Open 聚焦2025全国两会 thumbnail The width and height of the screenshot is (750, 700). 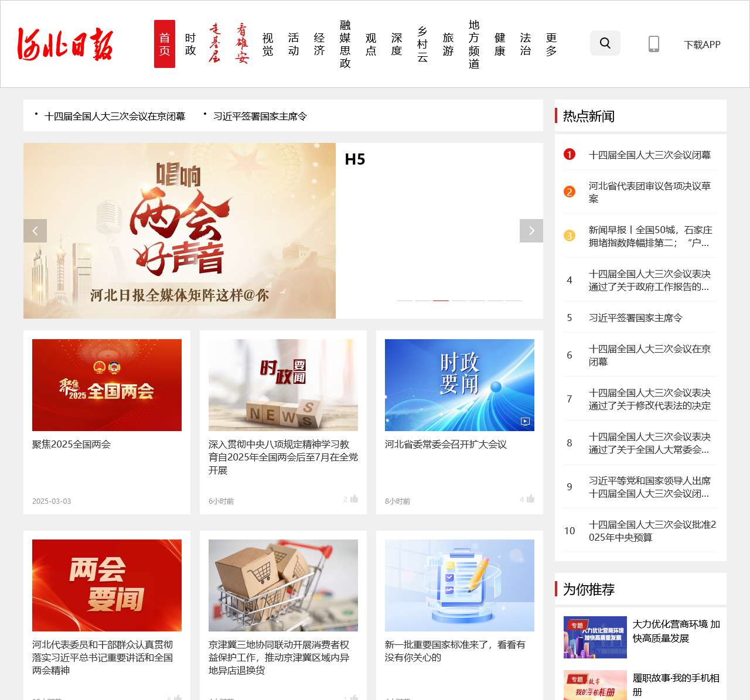point(107,385)
